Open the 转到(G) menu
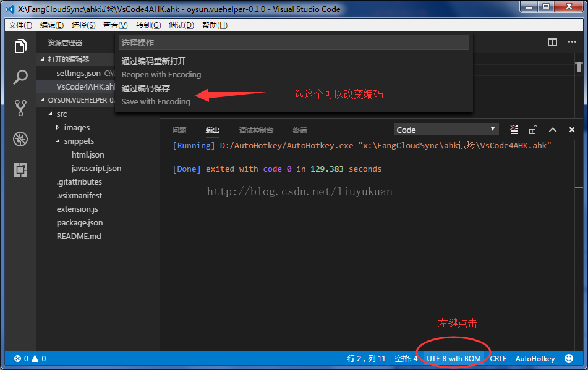This screenshot has width=588, height=370. point(148,25)
